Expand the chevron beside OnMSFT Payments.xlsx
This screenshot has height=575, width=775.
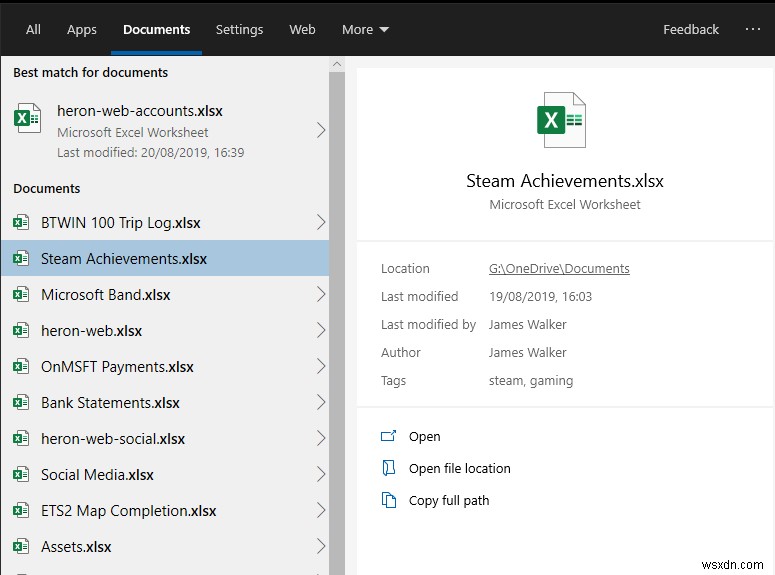320,367
